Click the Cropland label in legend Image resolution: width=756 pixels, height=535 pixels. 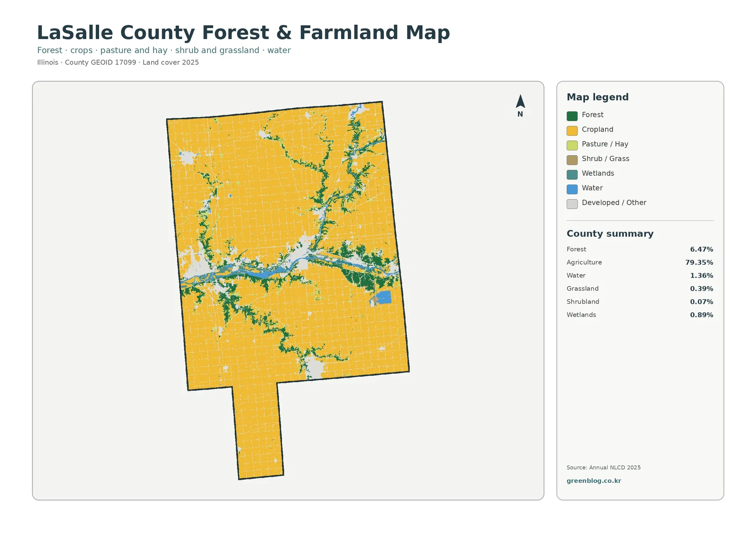pos(597,129)
